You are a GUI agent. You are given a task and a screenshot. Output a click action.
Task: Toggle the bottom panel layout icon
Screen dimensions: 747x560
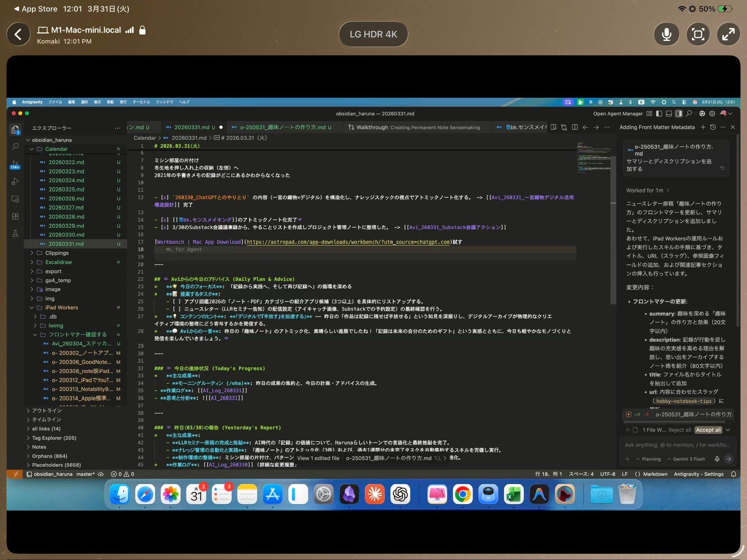669,114
